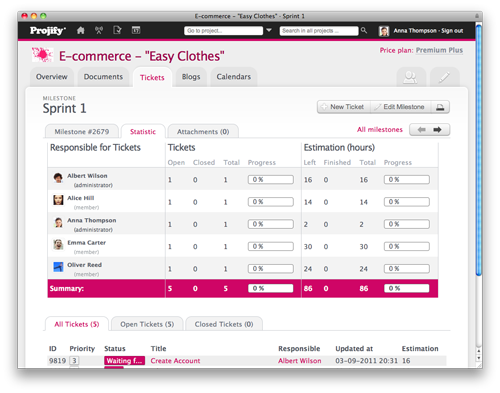Screen dimensions: 500x393
Task: Click the pencil edit project tab icon
Action: click(x=445, y=77)
